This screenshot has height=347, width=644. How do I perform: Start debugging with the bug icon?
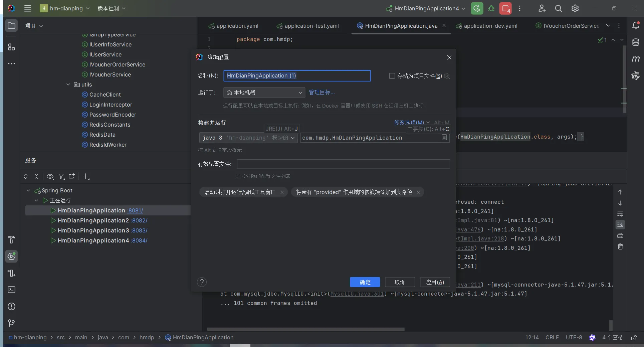[x=491, y=8]
